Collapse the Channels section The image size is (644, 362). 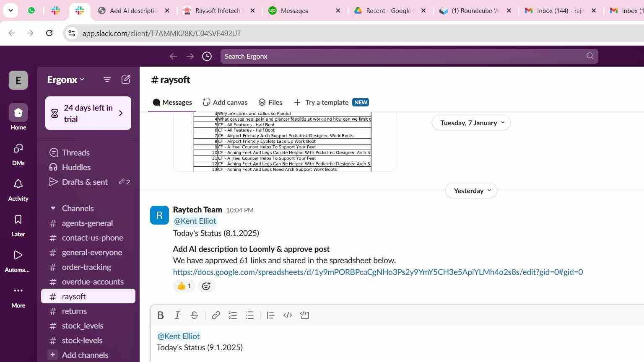(53, 208)
